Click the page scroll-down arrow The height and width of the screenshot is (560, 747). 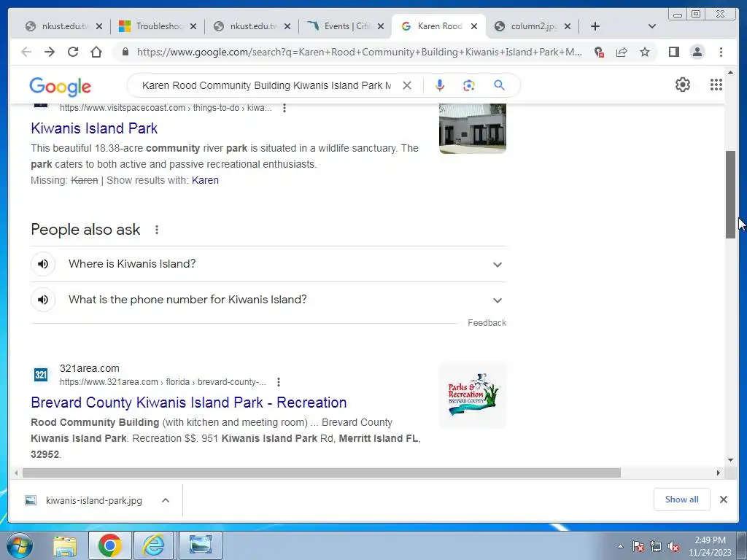730,460
